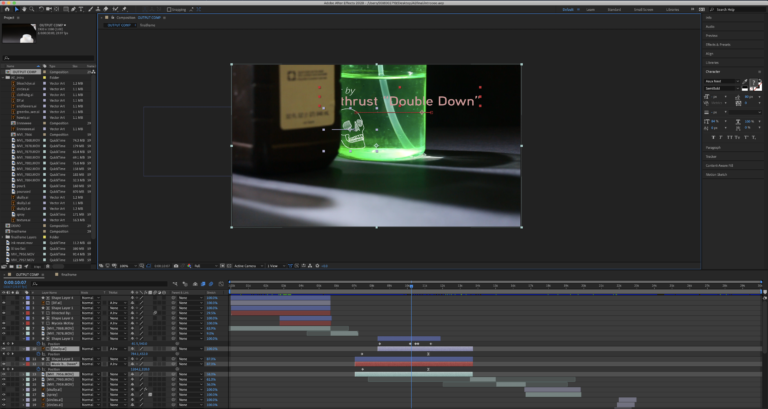The width and height of the screenshot is (768, 409).
Task: Toggle visibility of layer 7 footage
Action: (4, 328)
